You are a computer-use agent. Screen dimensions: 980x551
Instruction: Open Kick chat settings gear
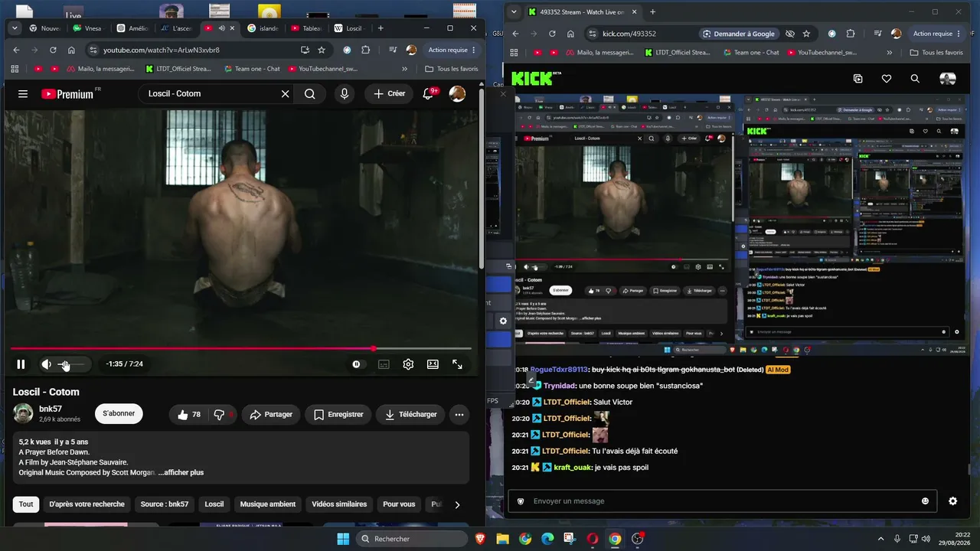tap(952, 501)
